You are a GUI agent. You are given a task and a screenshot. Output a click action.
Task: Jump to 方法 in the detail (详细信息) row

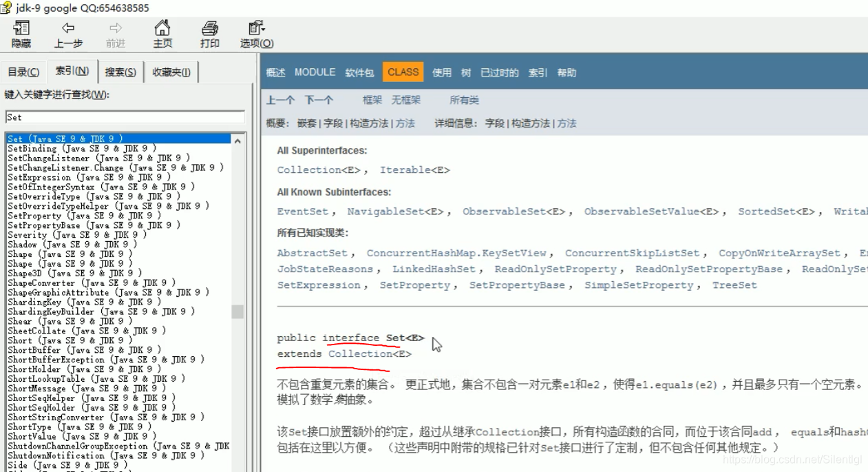click(x=567, y=123)
